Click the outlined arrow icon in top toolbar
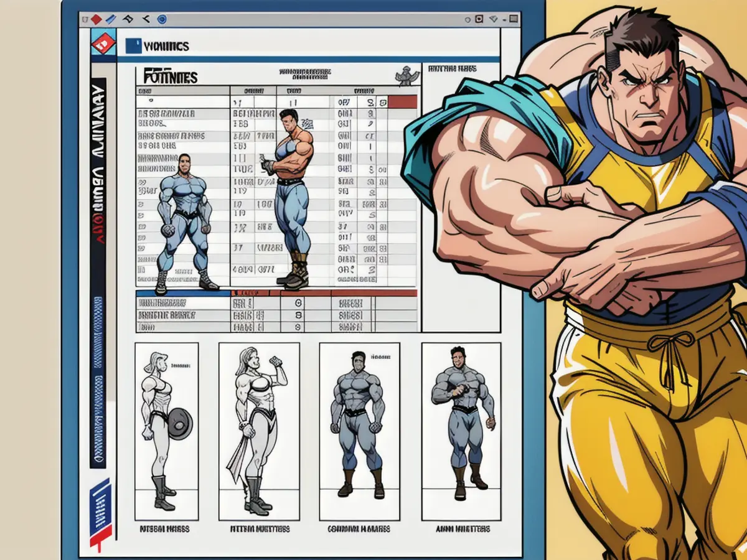Image resolution: width=747 pixels, height=560 pixels. (x=128, y=20)
